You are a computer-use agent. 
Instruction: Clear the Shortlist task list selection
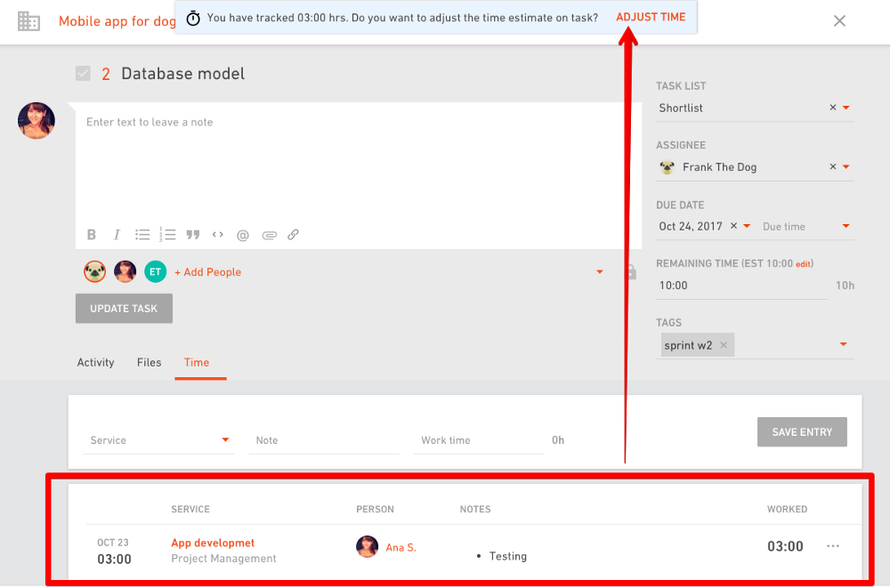click(833, 108)
